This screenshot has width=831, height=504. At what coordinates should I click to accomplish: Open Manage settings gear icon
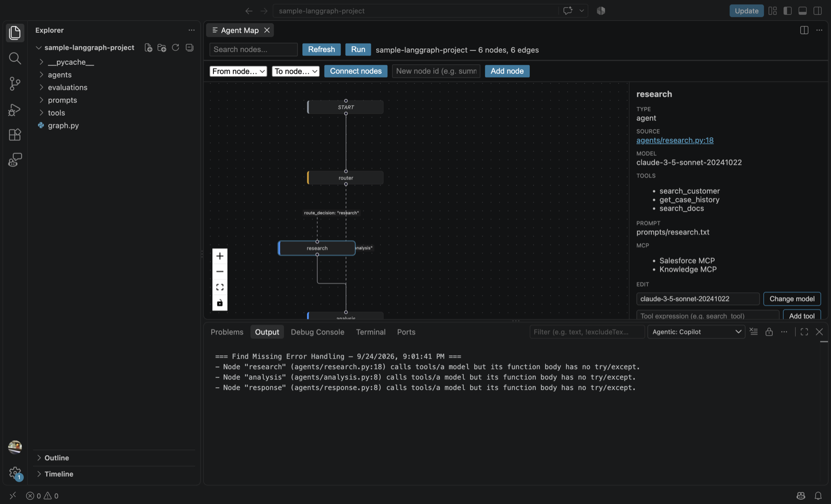(15, 473)
